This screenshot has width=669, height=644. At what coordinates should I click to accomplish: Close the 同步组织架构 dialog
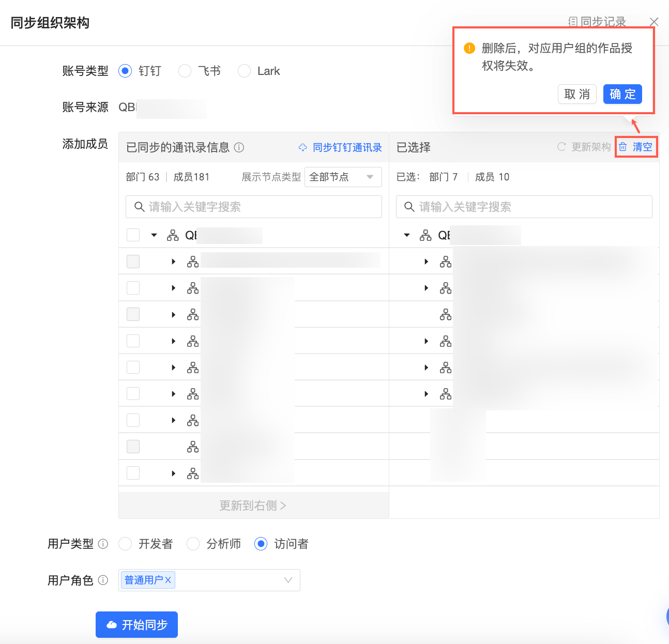(x=654, y=22)
